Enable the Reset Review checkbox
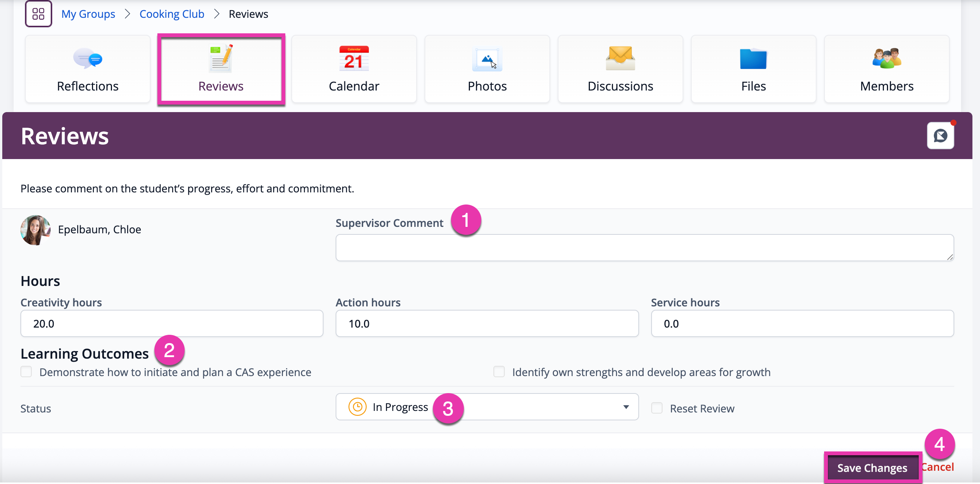The width and height of the screenshot is (980, 484). [656, 408]
